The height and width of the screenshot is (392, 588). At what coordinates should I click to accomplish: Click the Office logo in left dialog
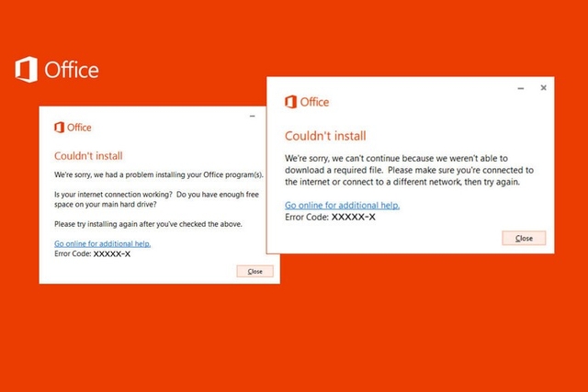(x=59, y=128)
